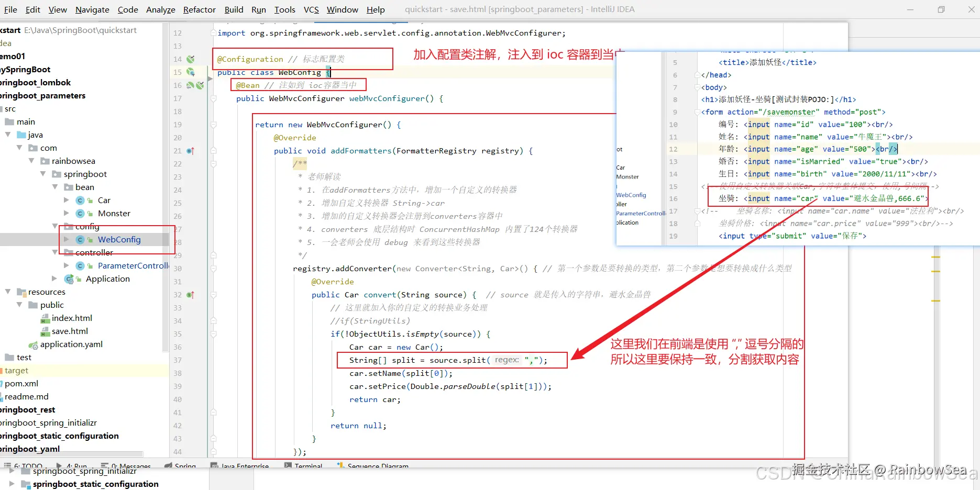Click the WebConfig class icon in project tree
The width and height of the screenshot is (980, 490).
click(x=80, y=240)
